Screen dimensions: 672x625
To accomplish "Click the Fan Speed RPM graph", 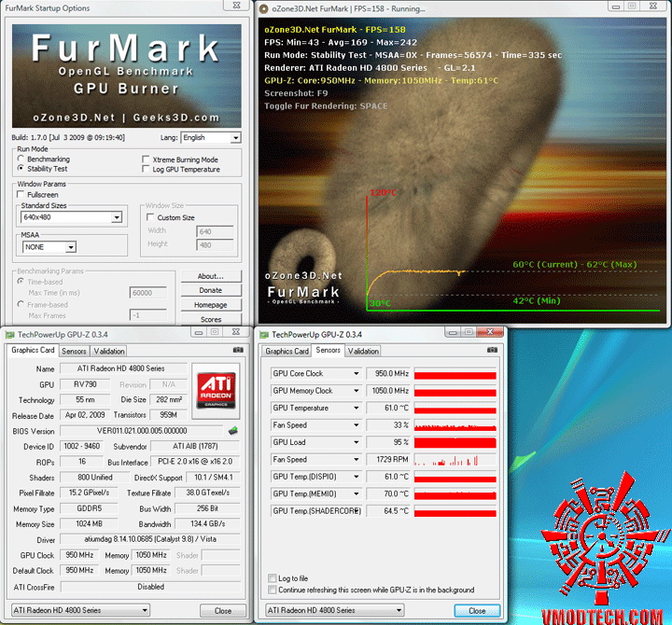I will [455, 459].
